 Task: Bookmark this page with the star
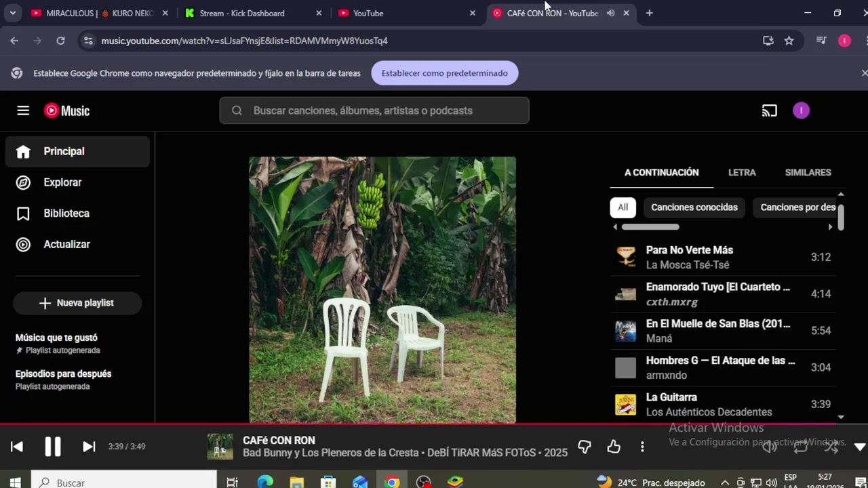[789, 41]
